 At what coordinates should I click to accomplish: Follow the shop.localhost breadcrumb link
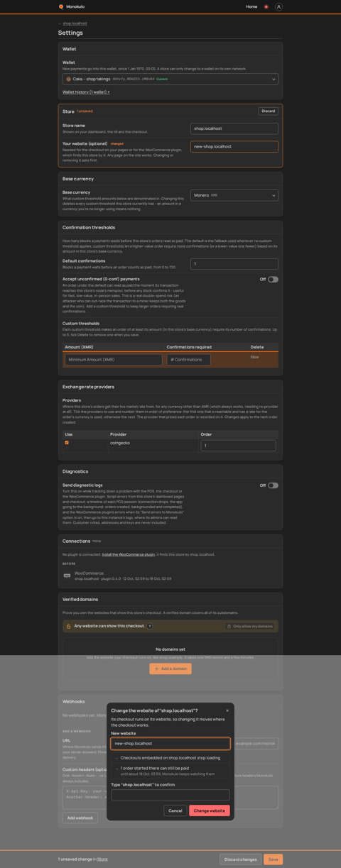coord(75,23)
